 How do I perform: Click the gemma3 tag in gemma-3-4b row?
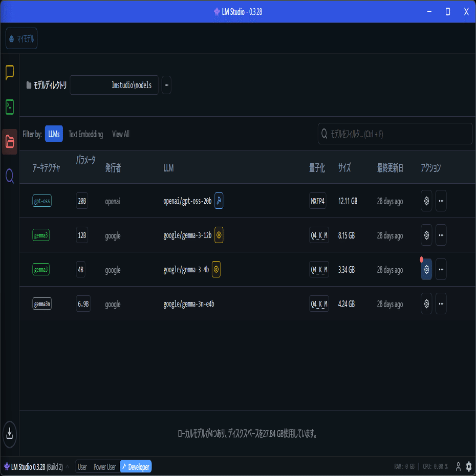41,270
